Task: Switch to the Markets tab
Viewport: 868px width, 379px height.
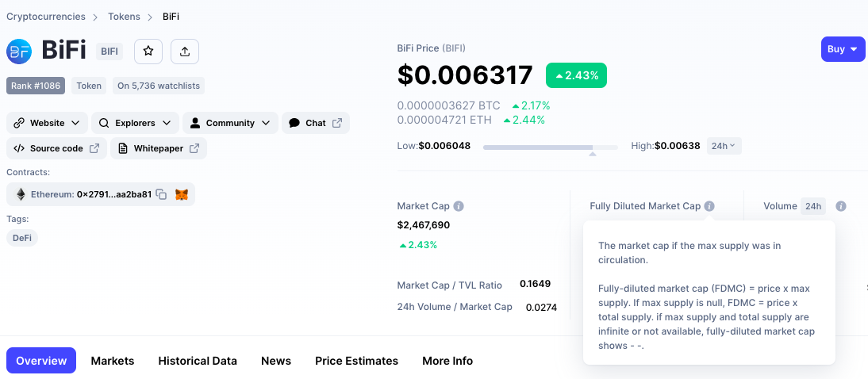Action: pyautogui.click(x=113, y=361)
